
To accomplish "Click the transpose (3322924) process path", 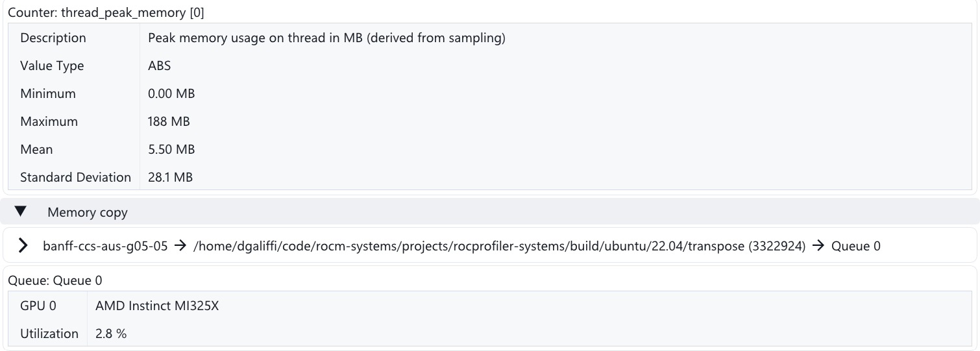I will click(500, 246).
